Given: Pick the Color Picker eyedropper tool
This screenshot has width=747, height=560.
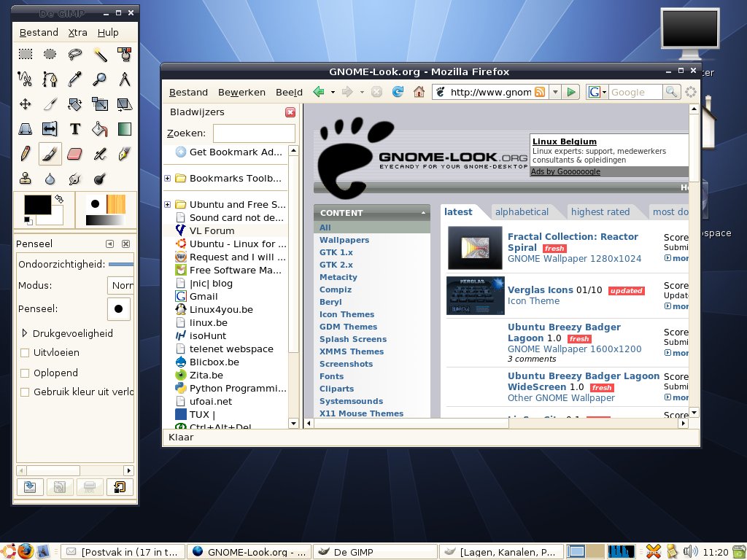Looking at the screenshot, I should (x=75, y=79).
